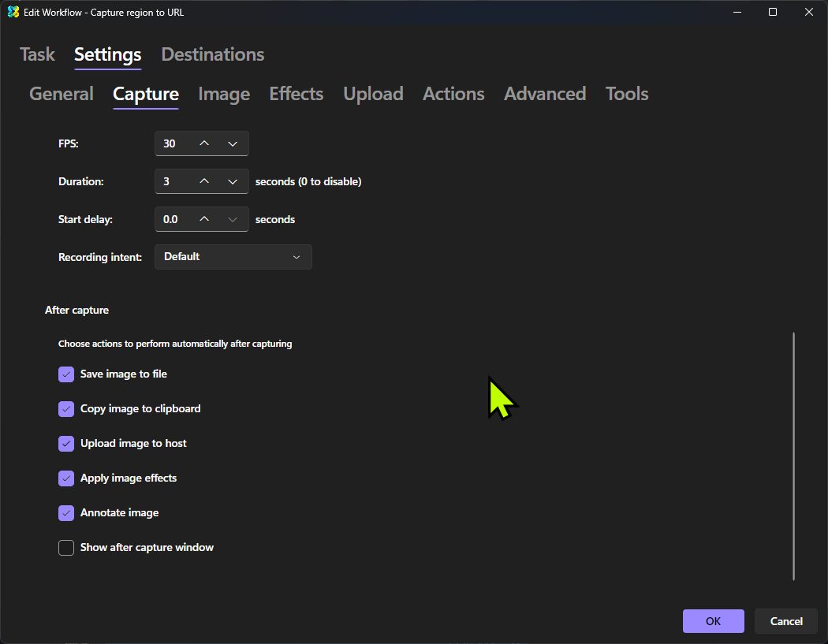
Task: Toggle Upload image to host checkbox
Action: click(66, 444)
